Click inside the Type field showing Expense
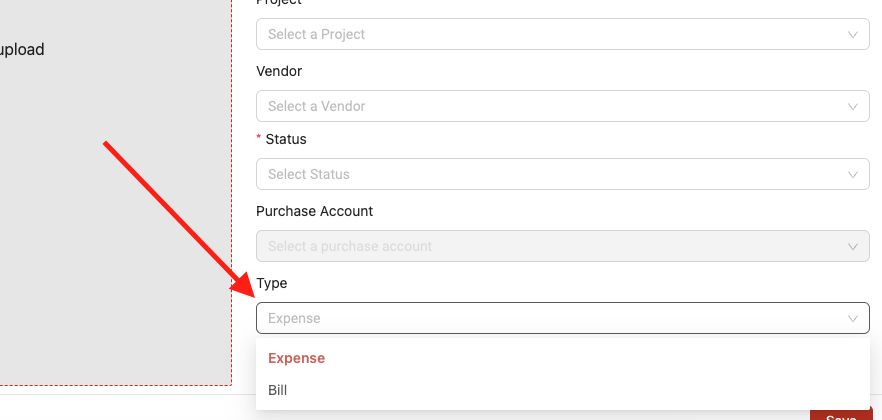 (562, 318)
